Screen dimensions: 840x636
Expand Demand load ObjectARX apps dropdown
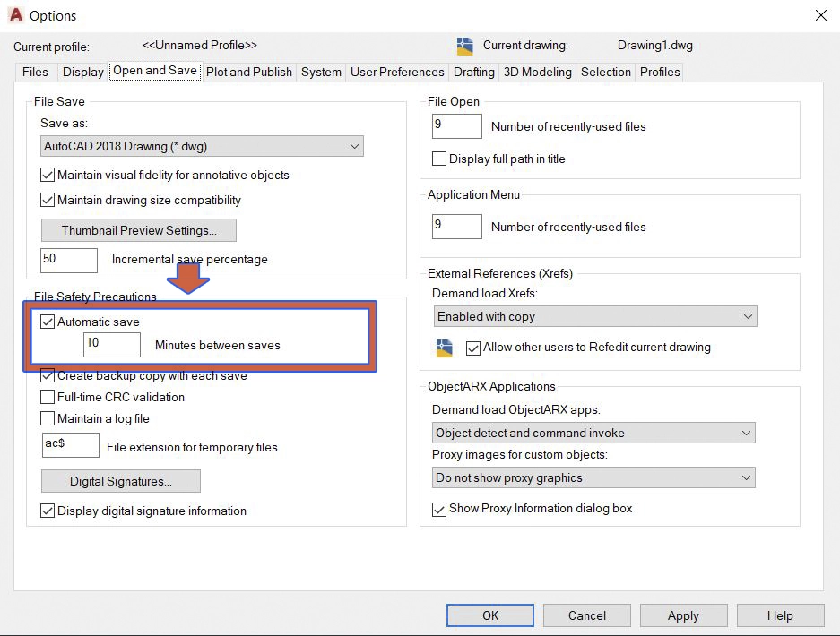[x=593, y=433]
